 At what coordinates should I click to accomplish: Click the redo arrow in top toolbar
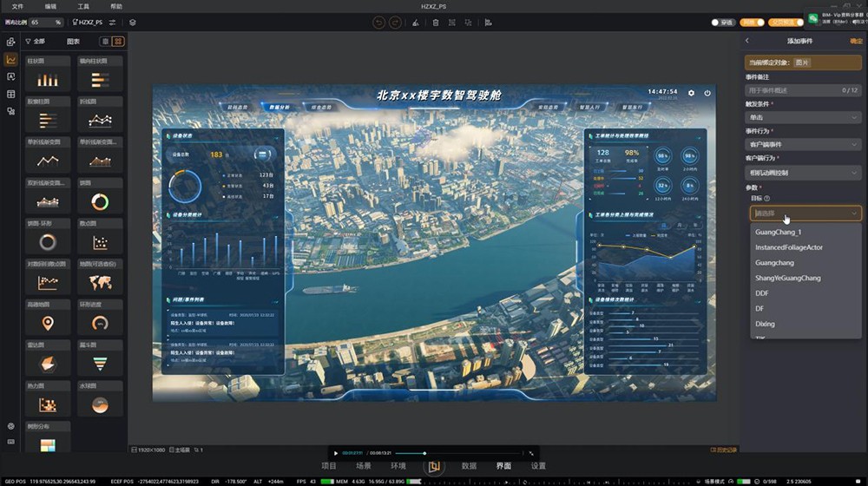(x=396, y=22)
